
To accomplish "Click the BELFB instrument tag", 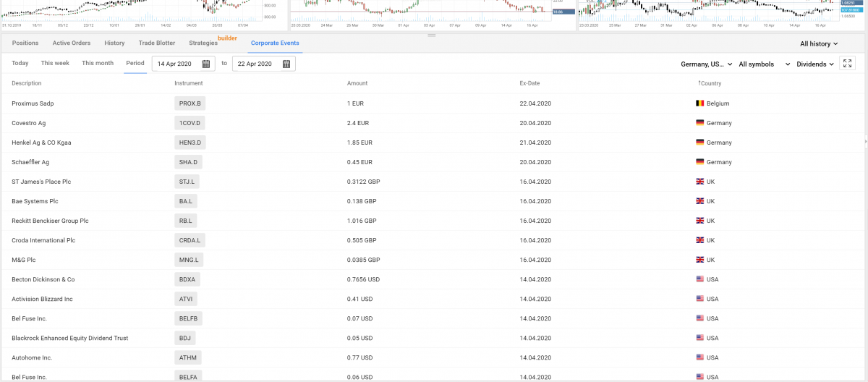I will tap(188, 318).
